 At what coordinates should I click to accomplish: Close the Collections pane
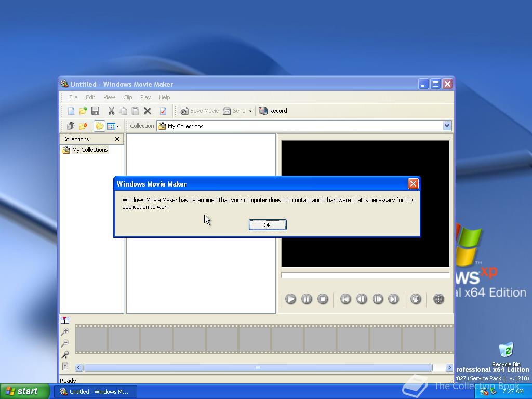coord(117,139)
